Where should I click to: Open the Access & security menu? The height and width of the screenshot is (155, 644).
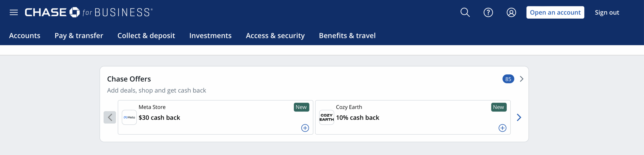tap(275, 36)
